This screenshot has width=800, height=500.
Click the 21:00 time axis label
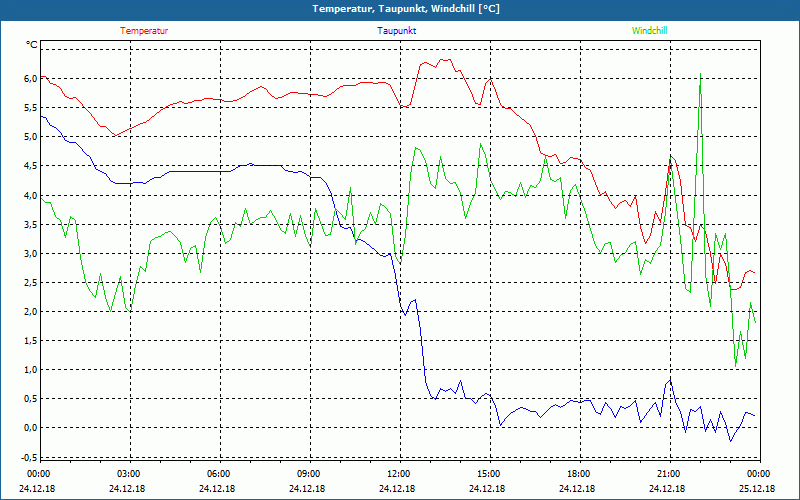tap(668, 474)
